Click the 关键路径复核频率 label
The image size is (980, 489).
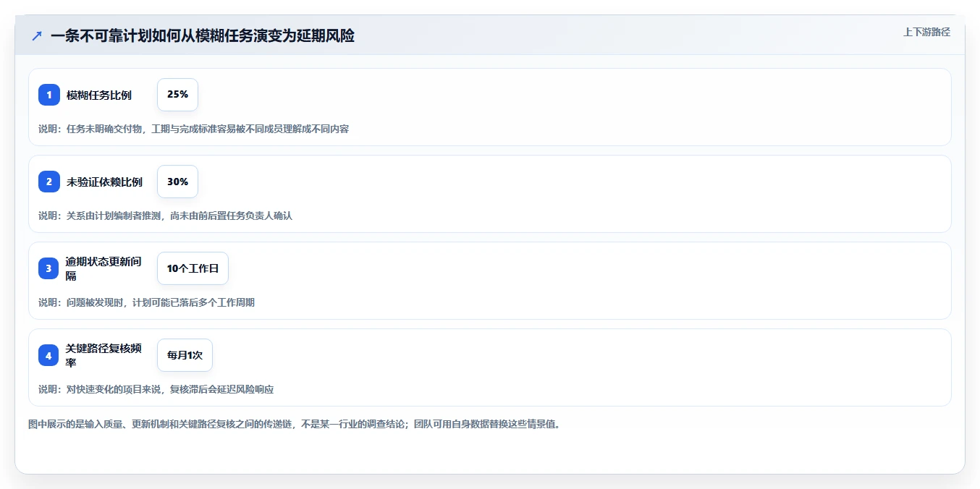[x=104, y=355]
